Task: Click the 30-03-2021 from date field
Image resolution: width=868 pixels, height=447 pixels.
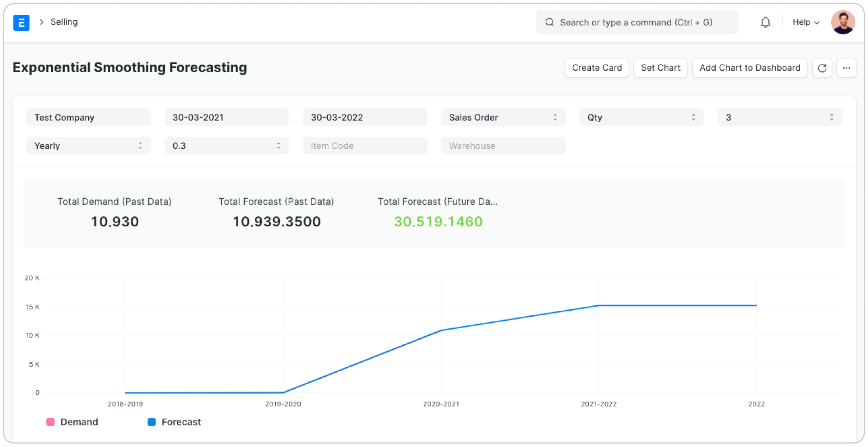Action: point(227,117)
